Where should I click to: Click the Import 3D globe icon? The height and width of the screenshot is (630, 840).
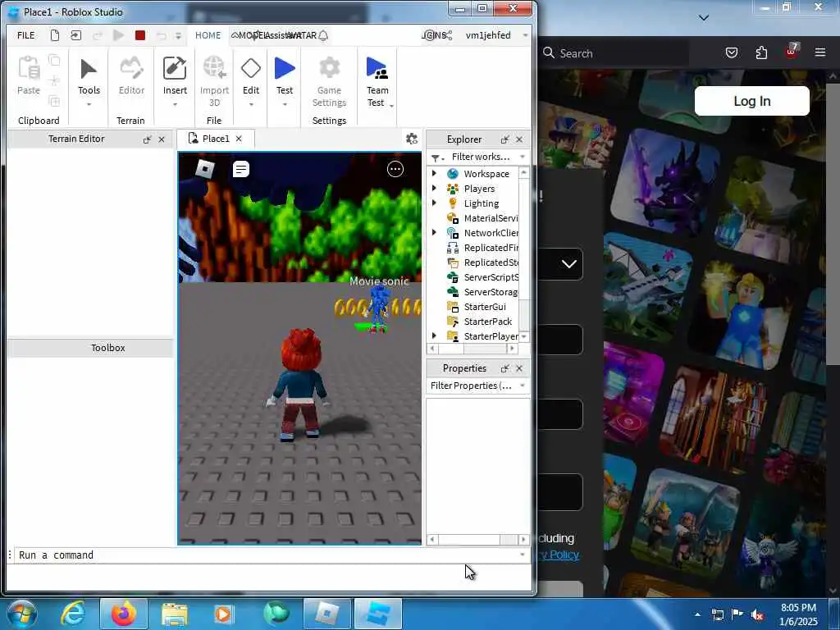[x=214, y=69]
